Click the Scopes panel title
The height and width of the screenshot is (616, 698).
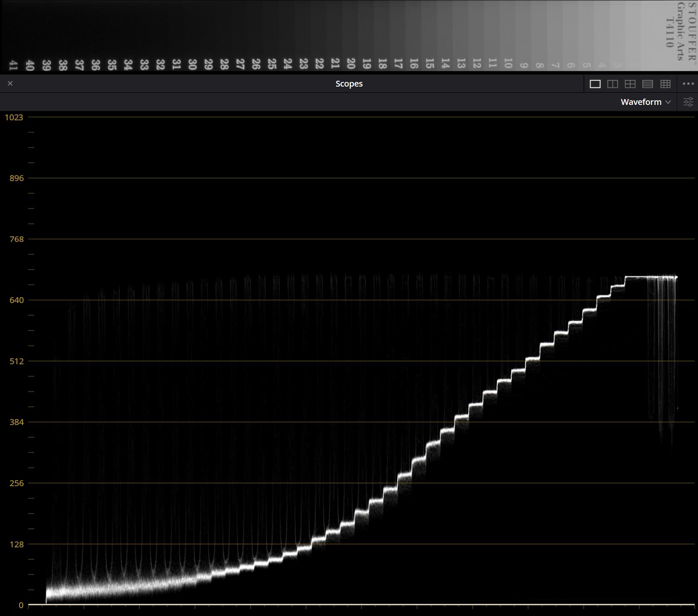coord(349,84)
